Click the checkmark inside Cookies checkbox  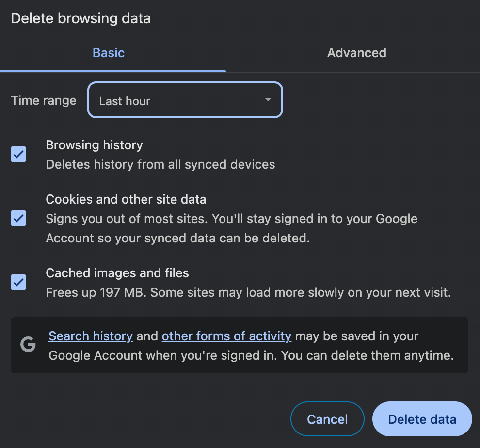pyautogui.click(x=18, y=218)
